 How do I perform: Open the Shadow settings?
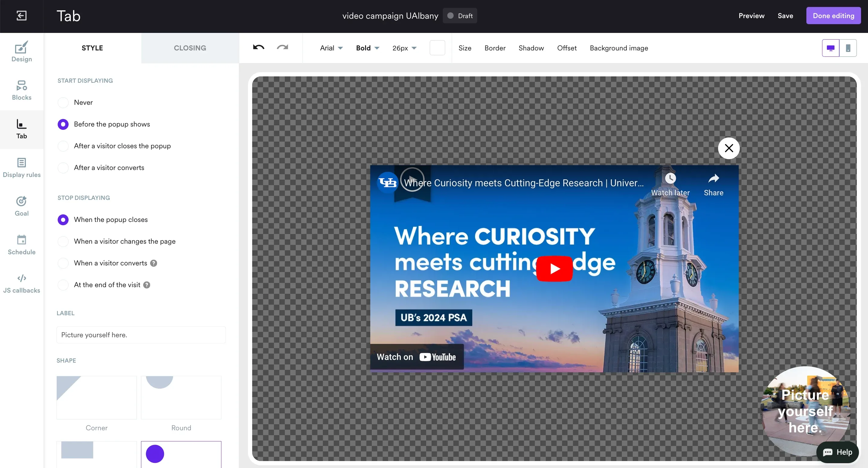(x=531, y=48)
